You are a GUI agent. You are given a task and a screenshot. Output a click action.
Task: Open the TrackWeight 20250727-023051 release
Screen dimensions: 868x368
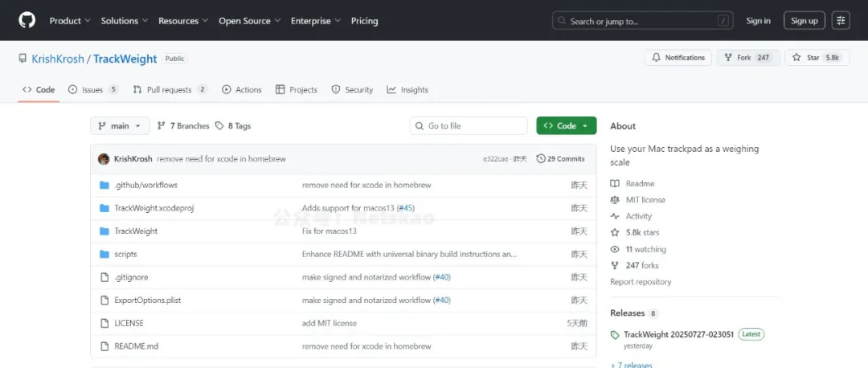tap(678, 334)
